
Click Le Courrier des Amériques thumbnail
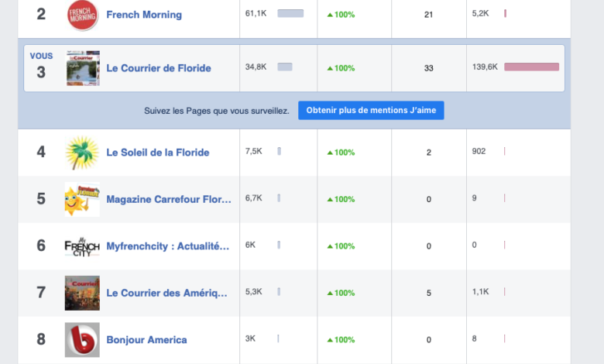[82, 293]
